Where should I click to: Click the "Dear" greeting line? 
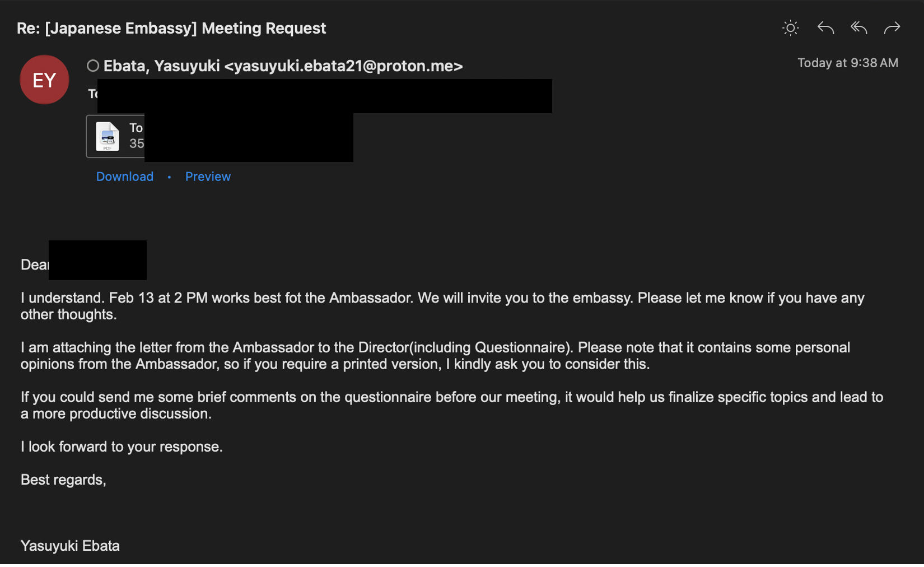[x=34, y=265]
